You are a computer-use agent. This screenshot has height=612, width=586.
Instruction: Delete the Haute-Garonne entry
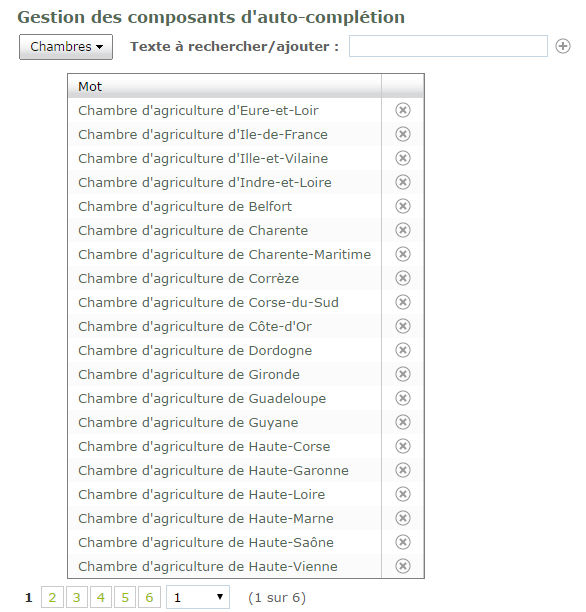[403, 470]
